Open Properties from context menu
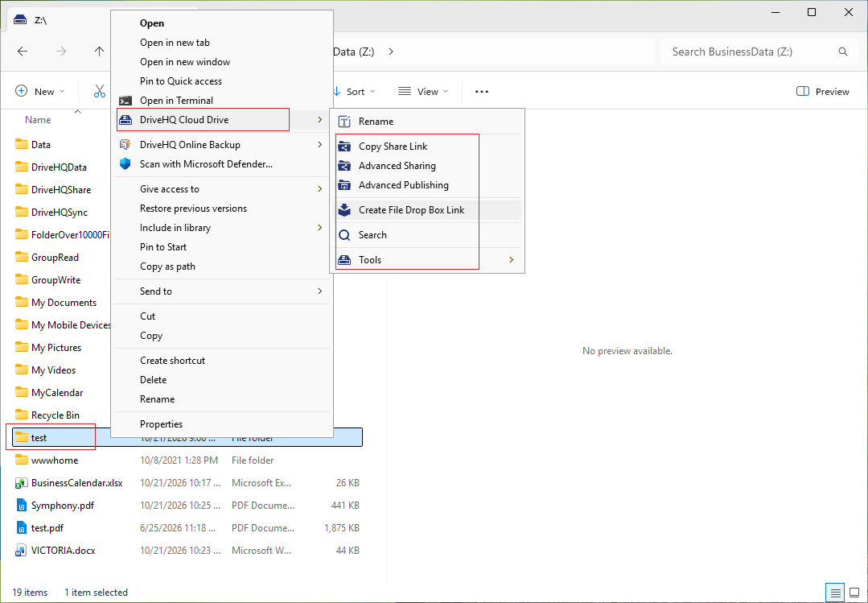Image resolution: width=868 pixels, height=603 pixels. pyautogui.click(x=222, y=424)
